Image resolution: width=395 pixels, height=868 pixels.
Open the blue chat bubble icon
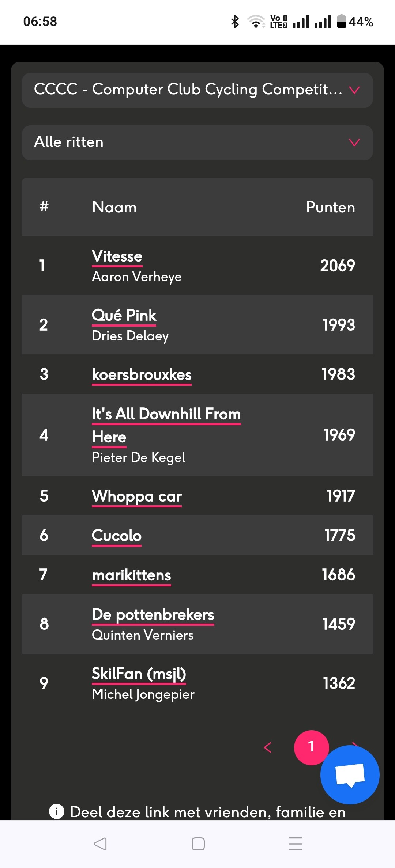350,774
